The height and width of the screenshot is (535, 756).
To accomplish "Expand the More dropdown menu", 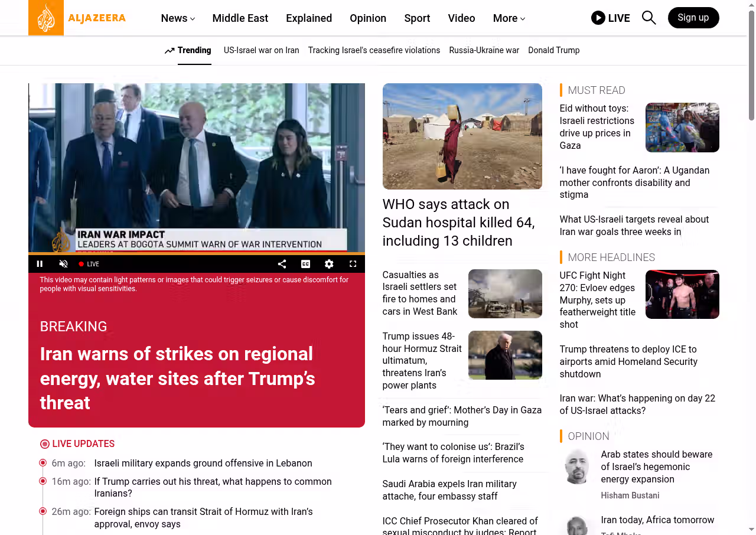I will (x=509, y=18).
